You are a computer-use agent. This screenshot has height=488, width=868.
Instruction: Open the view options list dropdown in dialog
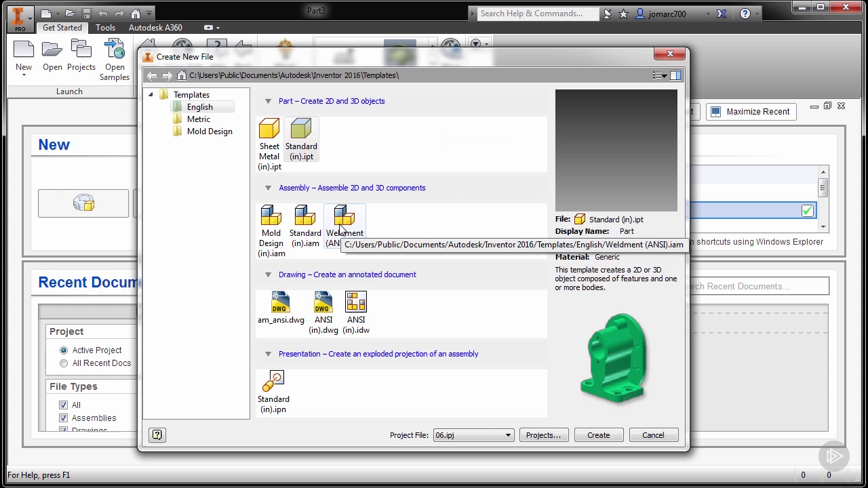tap(659, 75)
